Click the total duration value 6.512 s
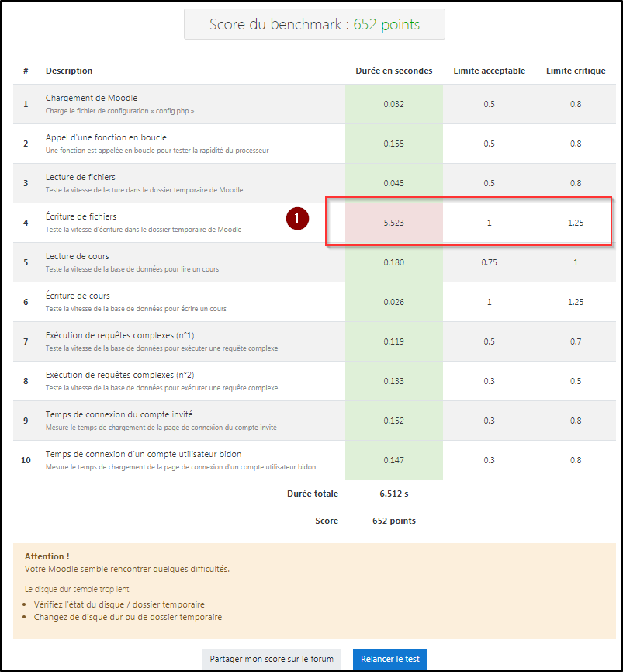The image size is (623, 672). click(x=394, y=493)
